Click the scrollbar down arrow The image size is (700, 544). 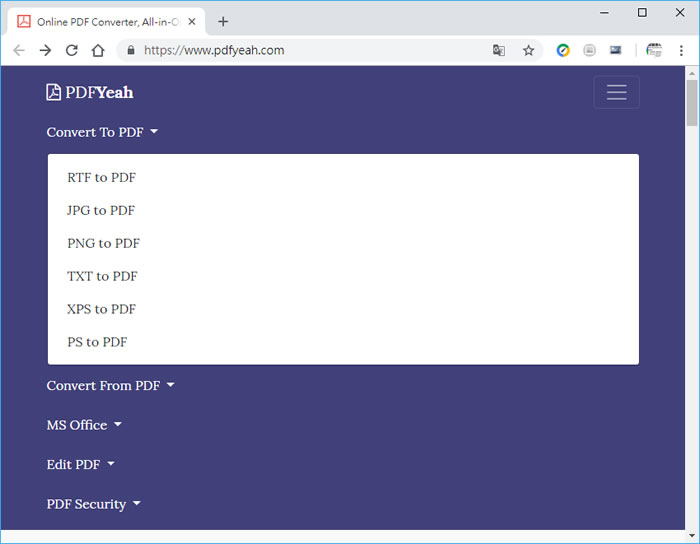click(x=692, y=535)
